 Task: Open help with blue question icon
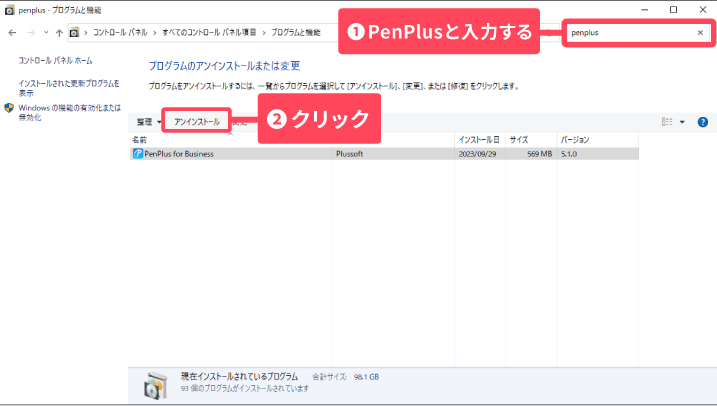(x=703, y=122)
